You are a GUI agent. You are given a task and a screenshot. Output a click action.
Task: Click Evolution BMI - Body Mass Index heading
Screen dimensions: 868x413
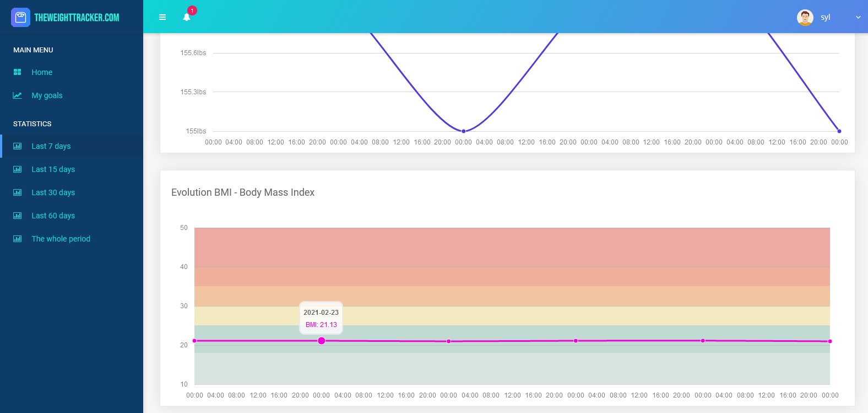(x=243, y=192)
